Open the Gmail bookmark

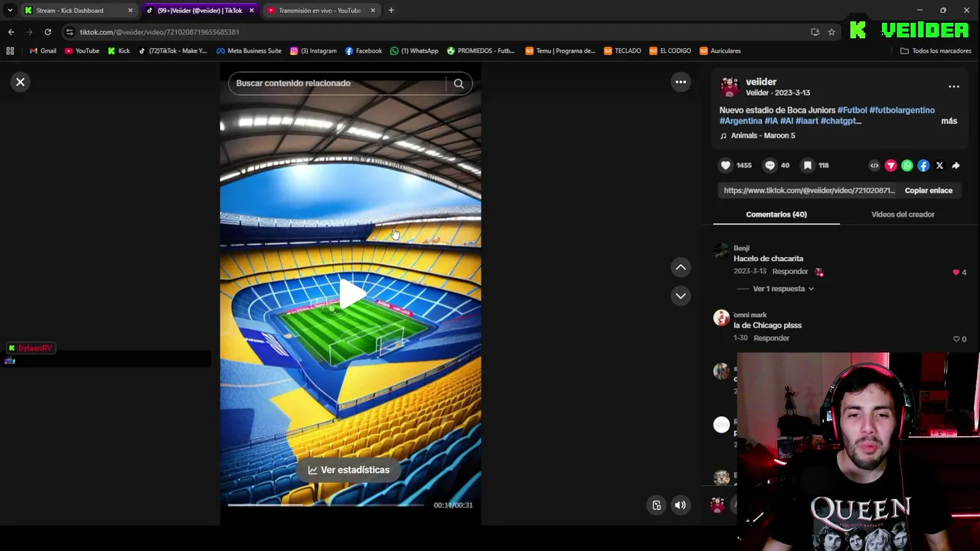click(43, 51)
